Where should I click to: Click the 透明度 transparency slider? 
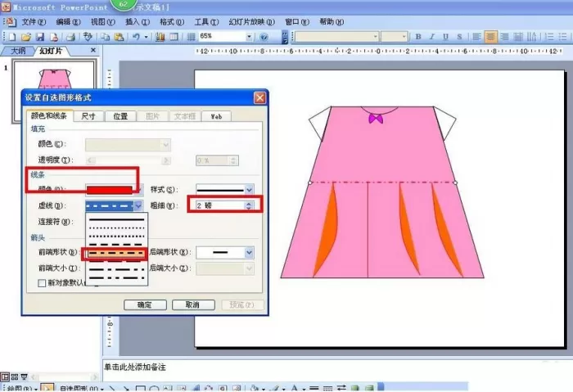coord(129,160)
